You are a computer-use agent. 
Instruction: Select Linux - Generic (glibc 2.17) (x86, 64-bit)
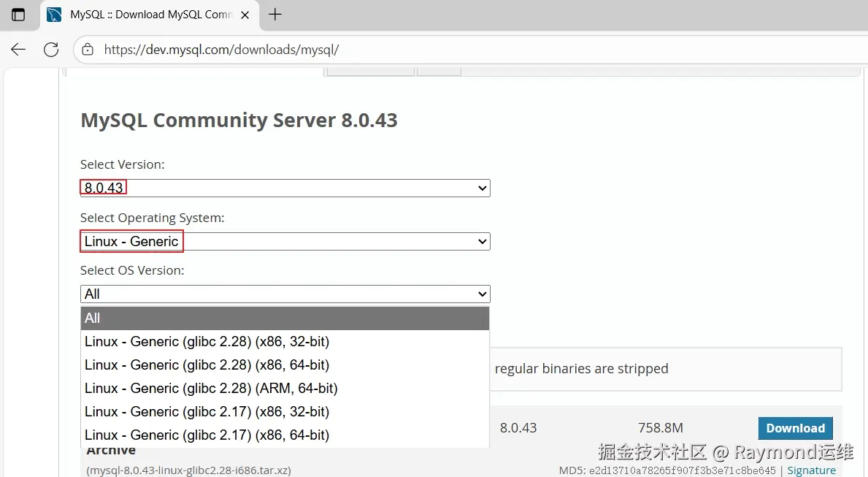[x=285, y=435]
